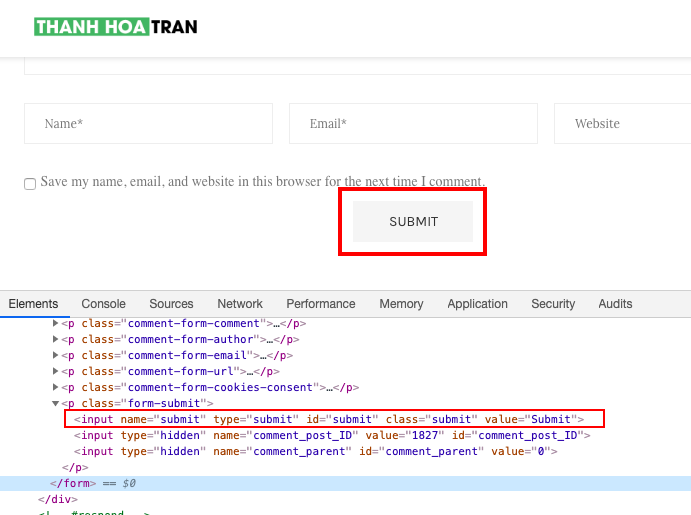Click the Name* input field

(x=149, y=124)
